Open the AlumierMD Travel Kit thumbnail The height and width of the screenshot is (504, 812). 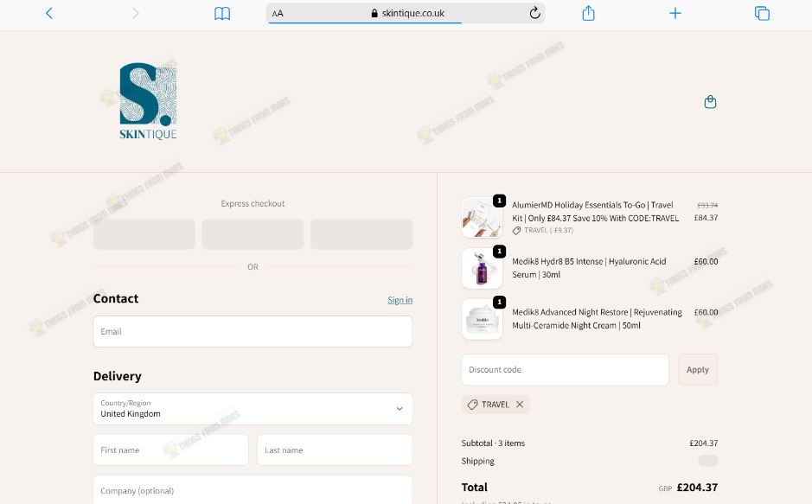tap(482, 217)
